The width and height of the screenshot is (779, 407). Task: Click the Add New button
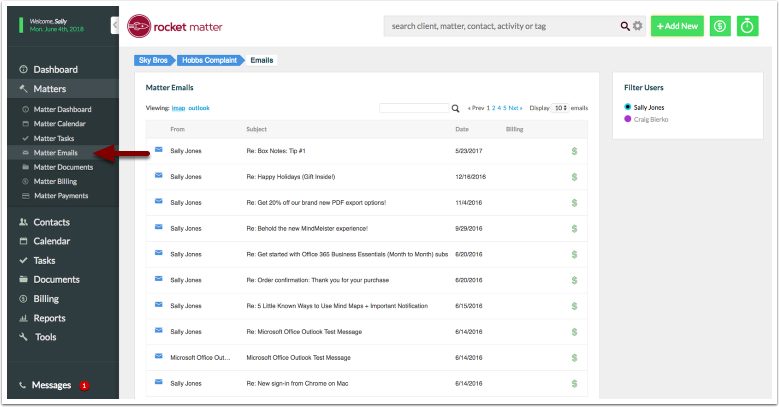click(x=677, y=26)
